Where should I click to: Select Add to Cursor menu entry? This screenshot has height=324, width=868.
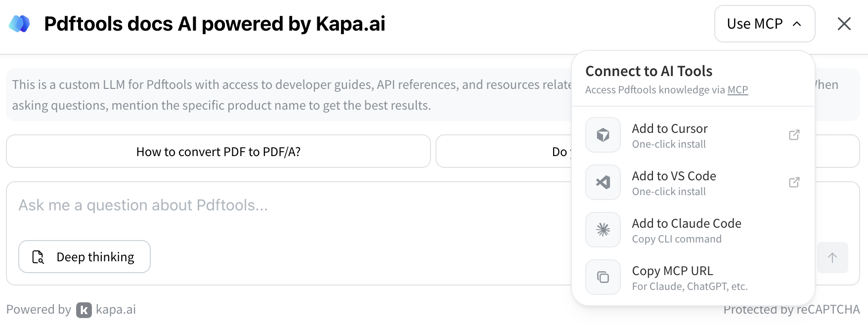693,135
